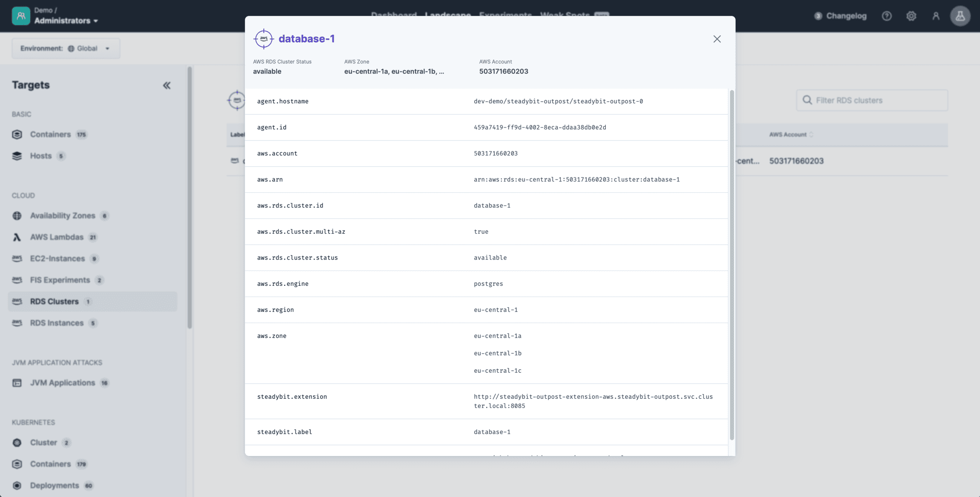Click the Deployments icon in sidebar

point(17,485)
